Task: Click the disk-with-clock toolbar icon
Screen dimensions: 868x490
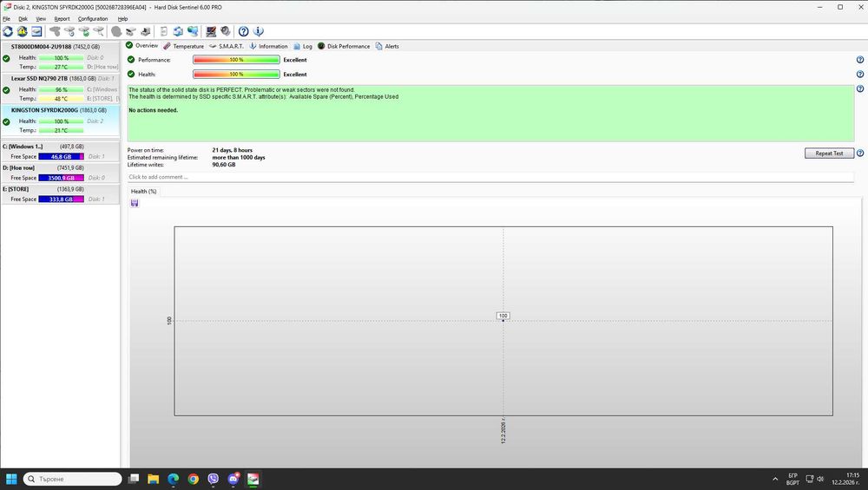Action: pos(69,31)
